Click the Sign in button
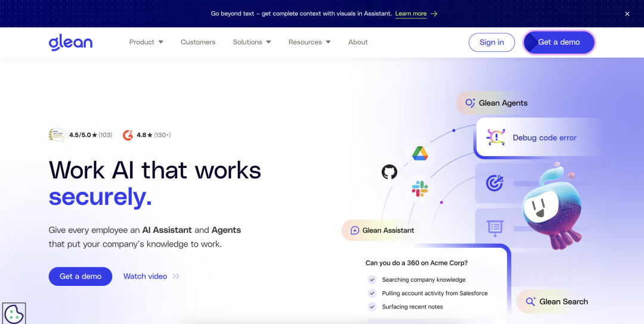Screen dimensions: 644x324 pyautogui.click(x=491, y=42)
